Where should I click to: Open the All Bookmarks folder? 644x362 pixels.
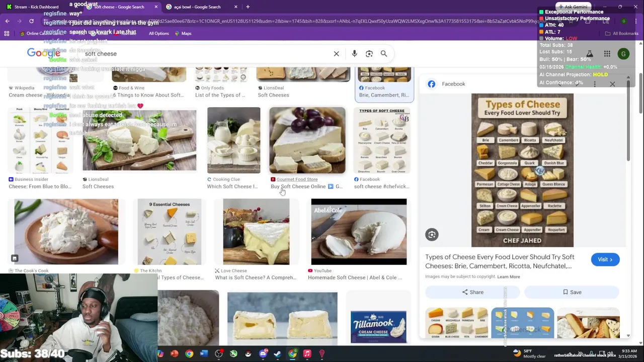tap(622, 33)
